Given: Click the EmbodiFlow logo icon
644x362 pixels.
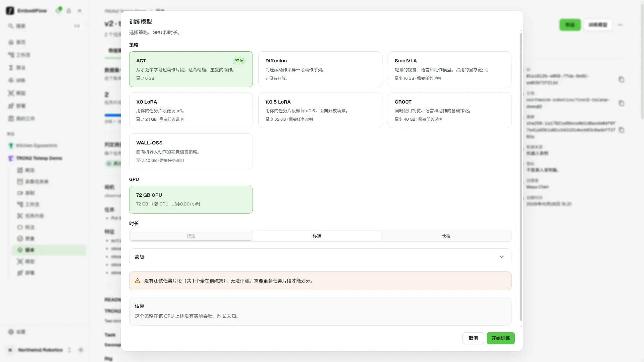Looking at the screenshot, I should [x=10, y=11].
